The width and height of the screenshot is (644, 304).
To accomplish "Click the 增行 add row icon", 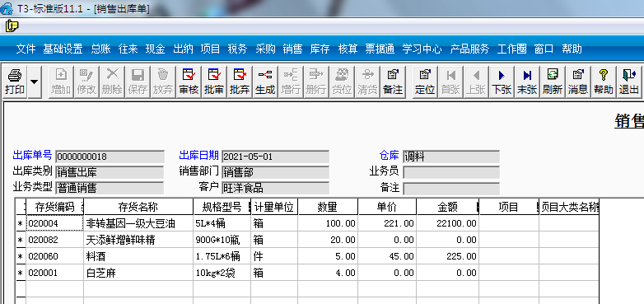I will [291, 82].
